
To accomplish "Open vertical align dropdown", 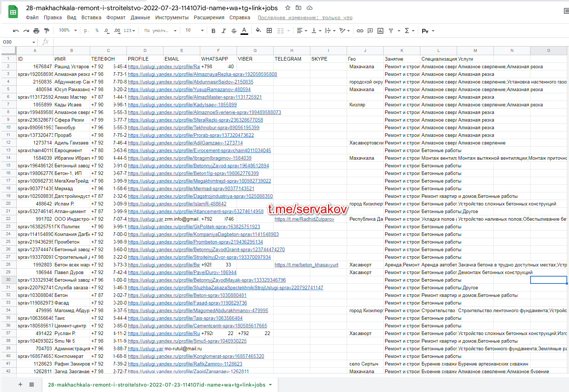I will pos(316,31).
